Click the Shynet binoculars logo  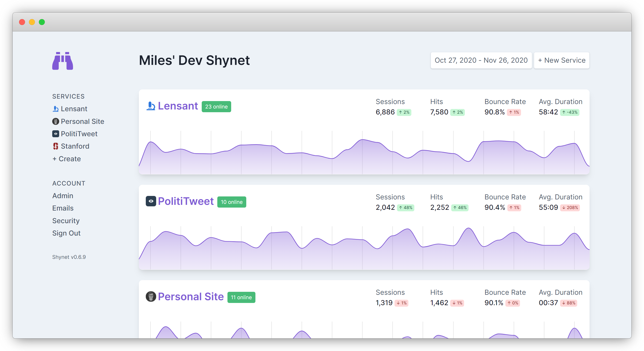point(63,61)
